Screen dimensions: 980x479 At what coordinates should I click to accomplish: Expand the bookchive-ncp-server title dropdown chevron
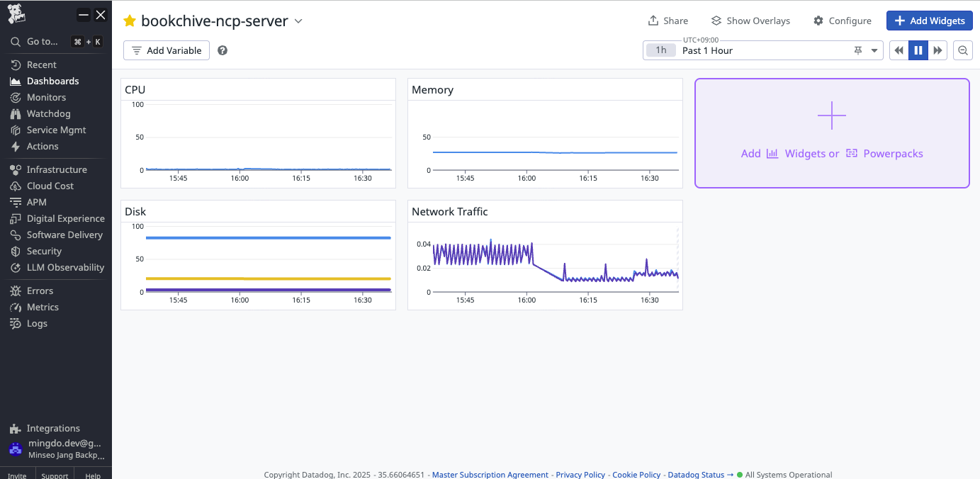pos(298,21)
